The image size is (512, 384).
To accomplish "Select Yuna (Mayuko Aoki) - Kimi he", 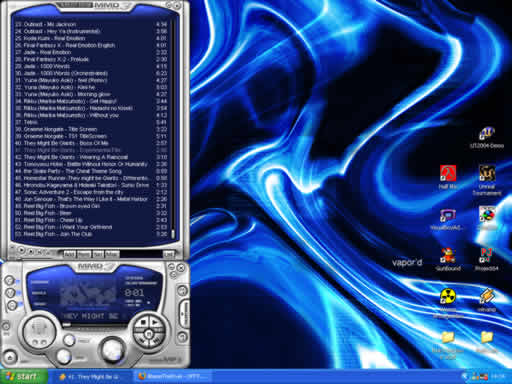I will coord(91,87).
